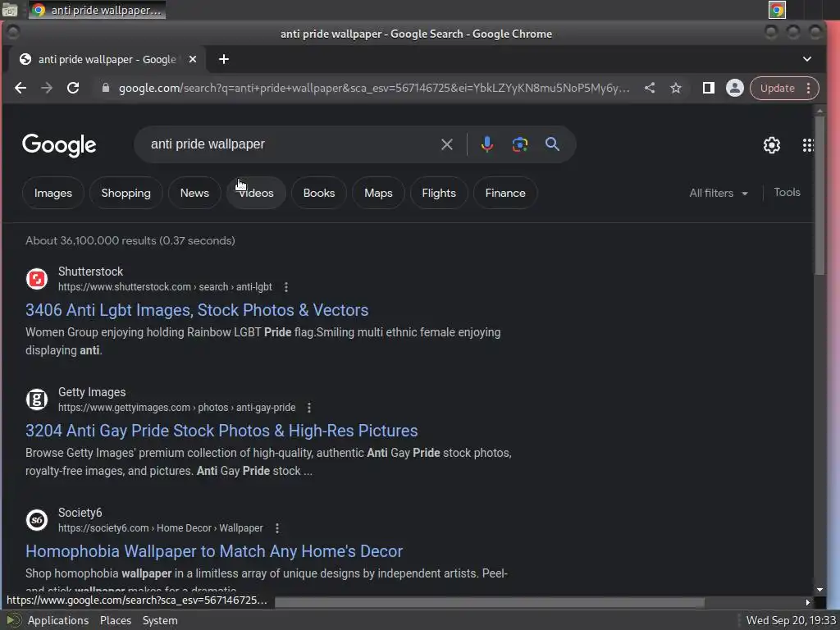Click Chrome icon in top-right tray

pyautogui.click(x=777, y=10)
